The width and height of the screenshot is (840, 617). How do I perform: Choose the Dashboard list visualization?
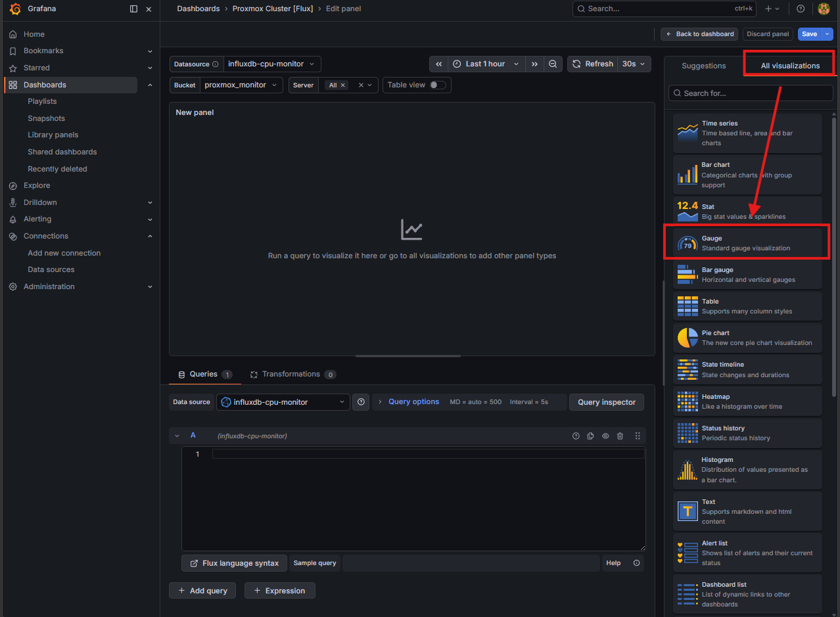tap(747, 594)
